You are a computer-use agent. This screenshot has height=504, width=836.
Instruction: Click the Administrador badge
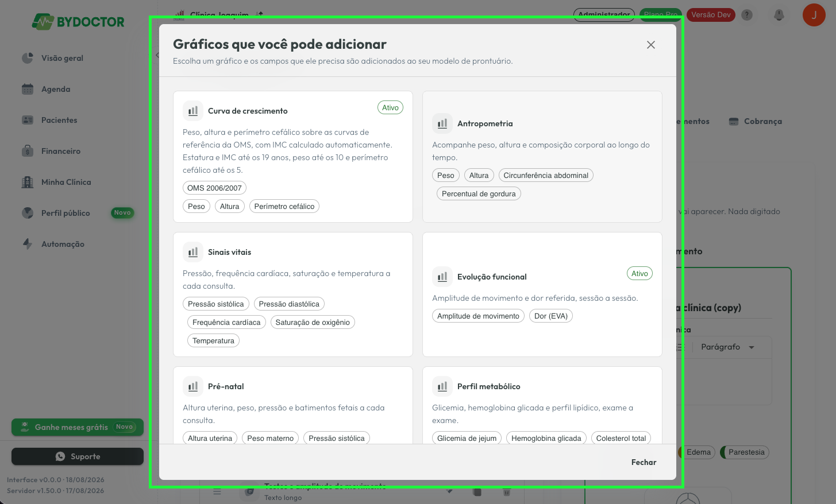point(604,15)
